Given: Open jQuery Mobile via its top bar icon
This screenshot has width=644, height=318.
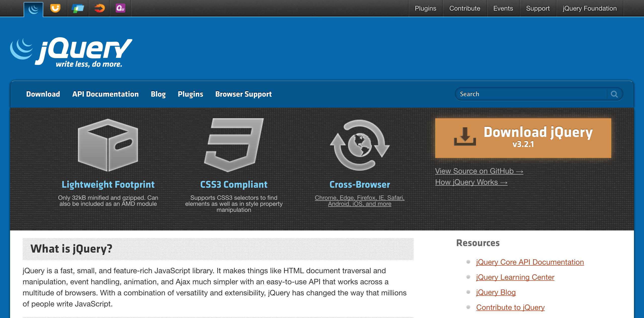Looking at the screenshot, I should click(77, 8).
